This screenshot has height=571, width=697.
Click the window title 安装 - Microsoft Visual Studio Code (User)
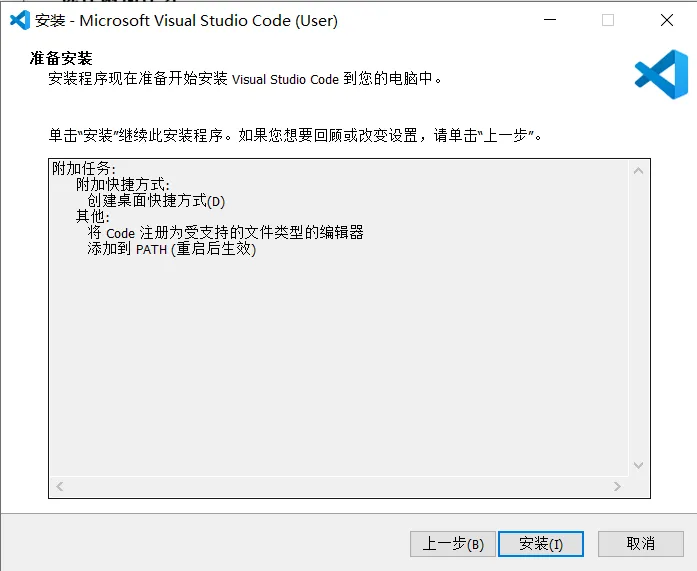(x=187, y=20)
